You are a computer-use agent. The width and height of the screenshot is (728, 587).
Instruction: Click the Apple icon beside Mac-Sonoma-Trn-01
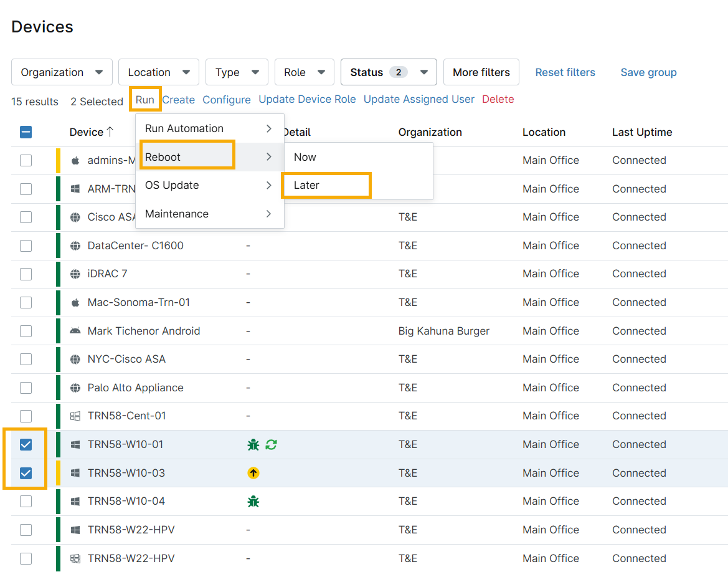coord(75,302)
